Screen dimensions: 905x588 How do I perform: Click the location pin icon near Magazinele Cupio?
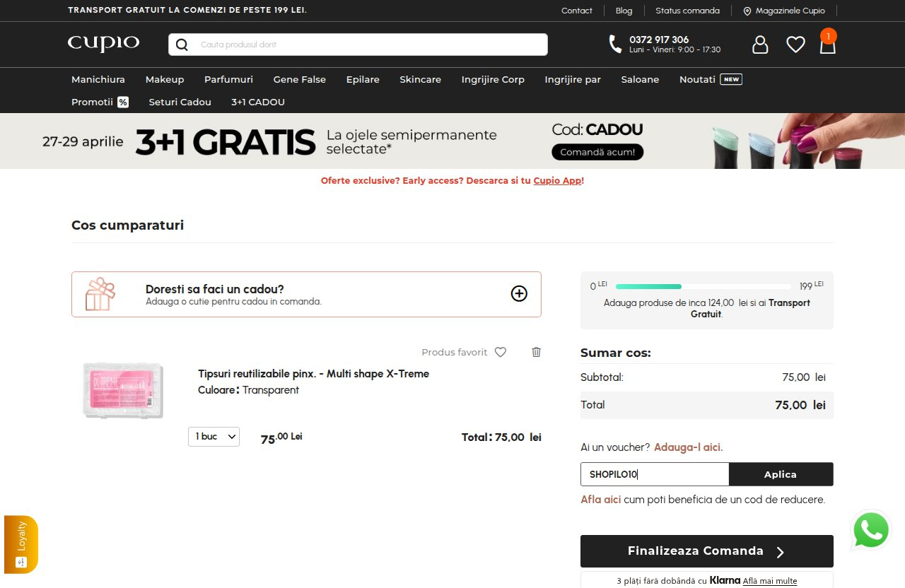(747, 11)
